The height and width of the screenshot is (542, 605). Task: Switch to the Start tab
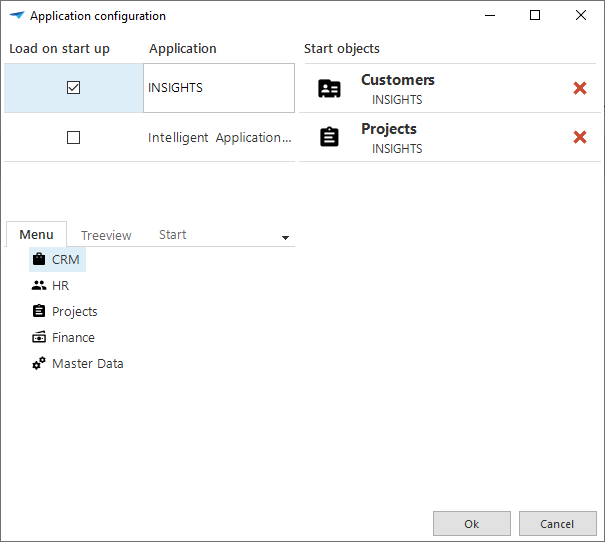[x=172, y=235]
